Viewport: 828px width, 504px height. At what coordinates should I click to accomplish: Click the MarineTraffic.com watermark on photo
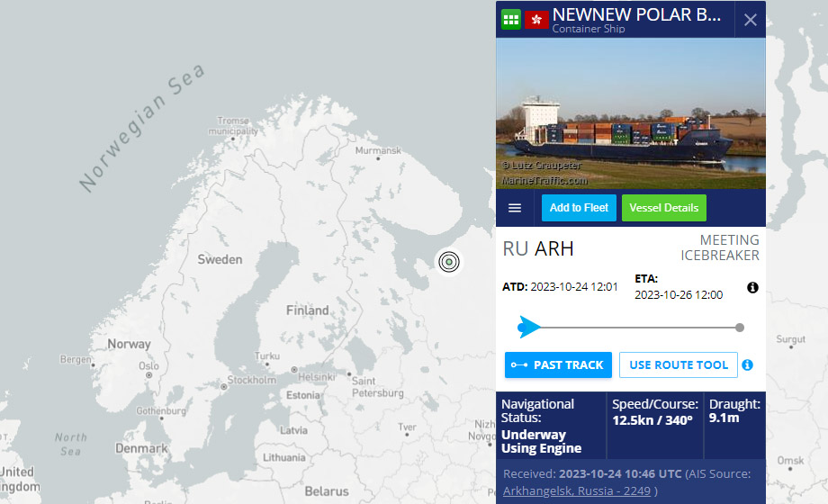[544, 180]
